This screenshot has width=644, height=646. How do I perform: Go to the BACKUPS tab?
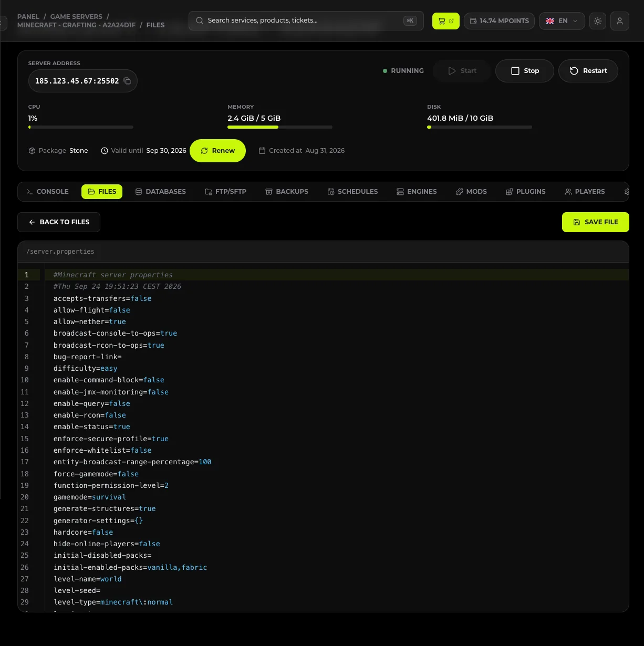[287, 192]
